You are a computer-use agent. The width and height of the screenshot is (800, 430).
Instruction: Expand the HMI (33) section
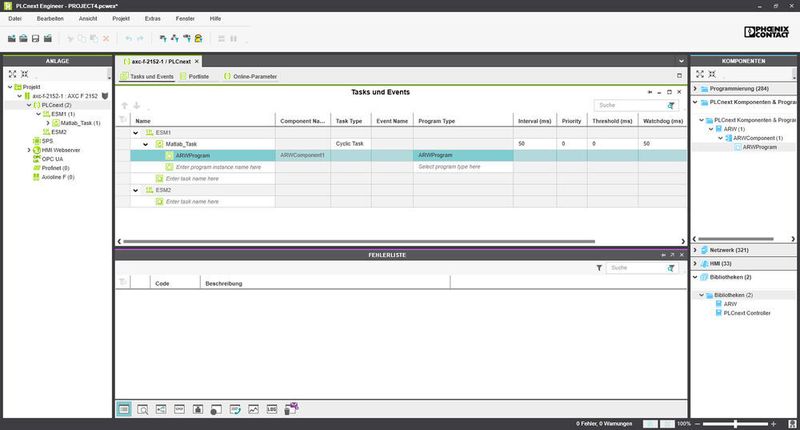[x=695, y=264]
